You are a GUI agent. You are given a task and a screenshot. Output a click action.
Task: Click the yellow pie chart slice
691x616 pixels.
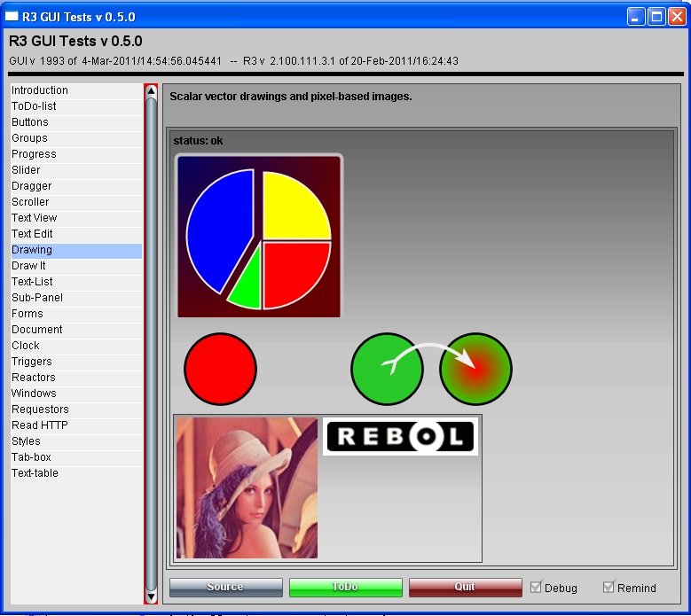[293, 211]
